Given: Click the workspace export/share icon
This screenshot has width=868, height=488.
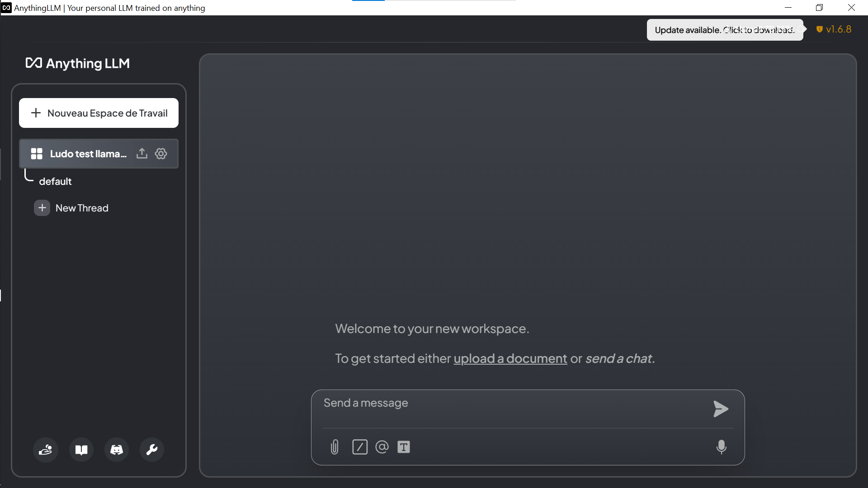Looking at the screenshot, I should click(x=142, y=153).
